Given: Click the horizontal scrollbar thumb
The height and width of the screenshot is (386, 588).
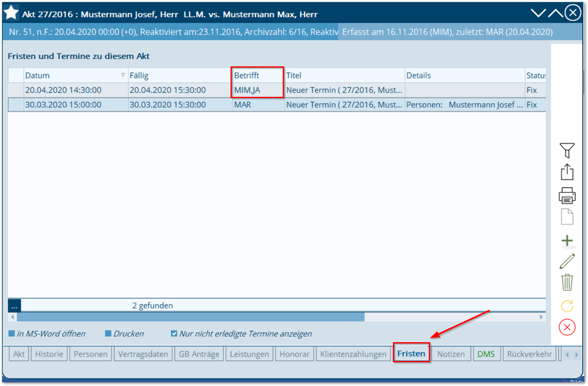Looking at the screenshot, I should 190,317.
